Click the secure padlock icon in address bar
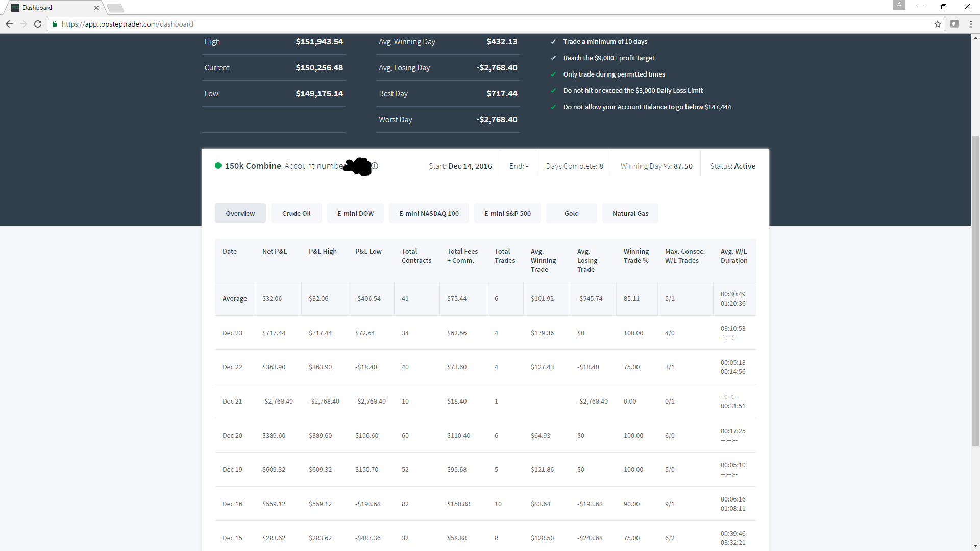 55,24
